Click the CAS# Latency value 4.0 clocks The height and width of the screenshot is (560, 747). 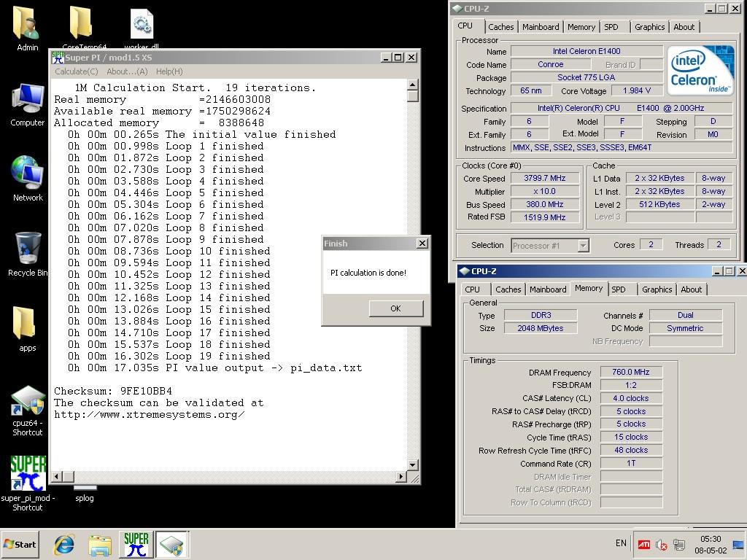(631, 398)
